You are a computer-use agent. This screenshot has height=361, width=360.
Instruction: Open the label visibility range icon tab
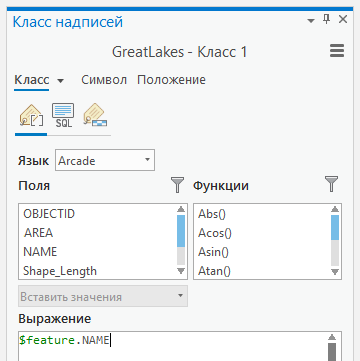[x=95, y=115]
